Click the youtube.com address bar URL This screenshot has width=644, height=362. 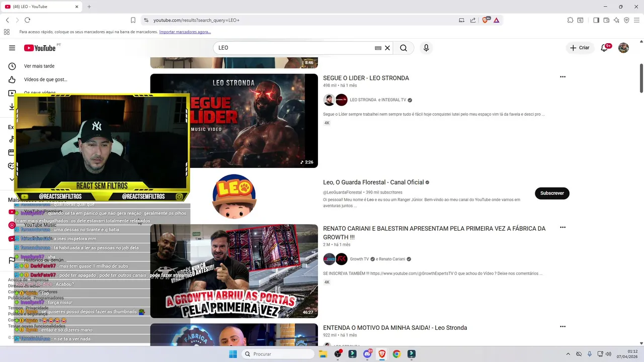pos(196,20)
